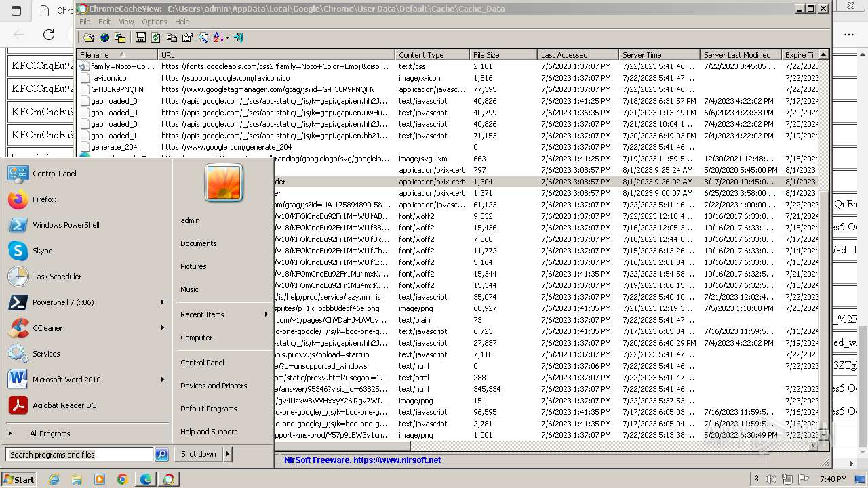
Task: Launch Firefox from the Start menu
Action: [x=86, y=199]
